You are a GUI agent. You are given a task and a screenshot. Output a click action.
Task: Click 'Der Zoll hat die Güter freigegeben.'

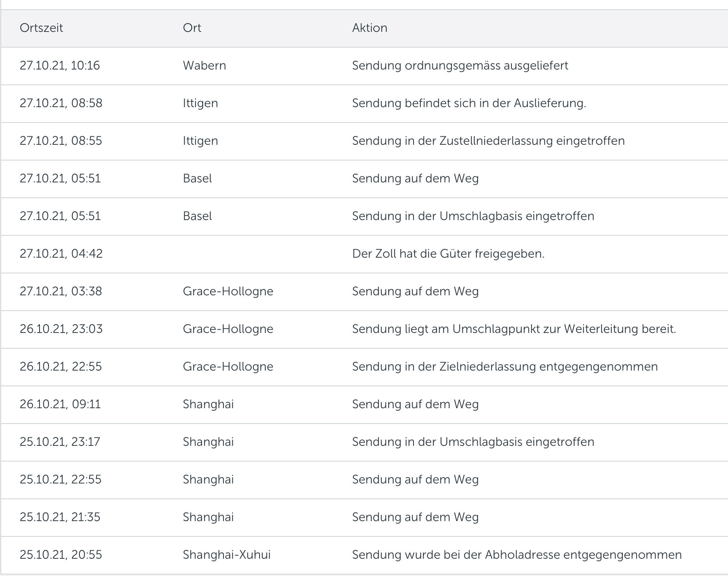coord(448,254)
